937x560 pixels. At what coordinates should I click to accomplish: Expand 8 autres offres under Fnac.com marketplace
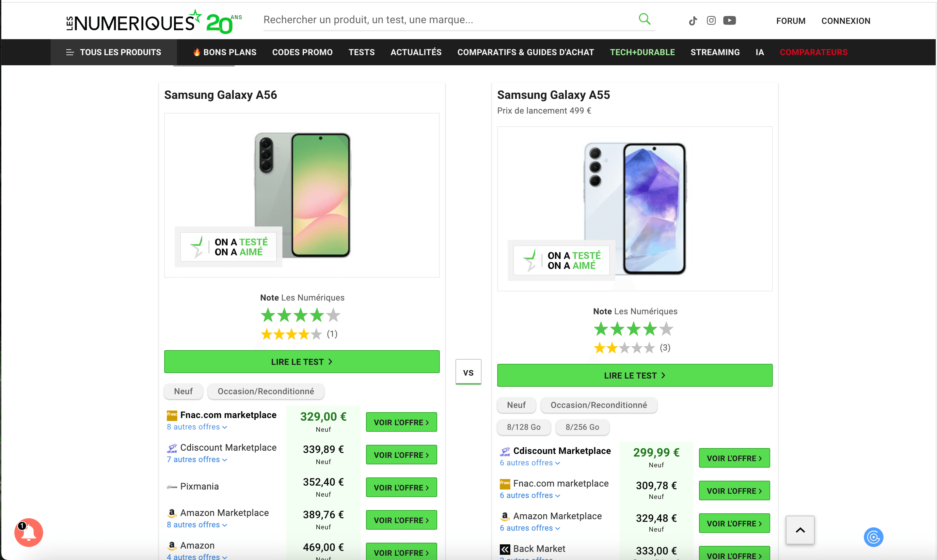pos(197,427)
